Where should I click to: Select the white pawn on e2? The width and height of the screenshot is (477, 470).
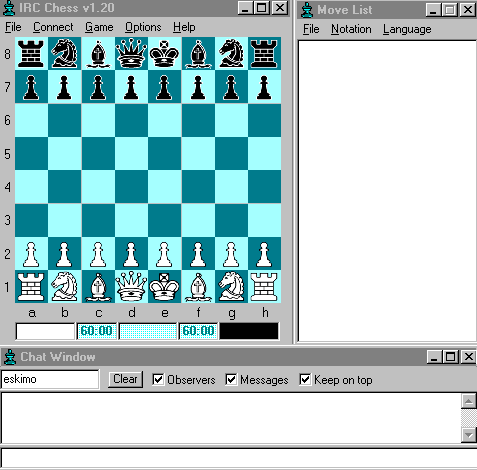click(x=164, y=254)
